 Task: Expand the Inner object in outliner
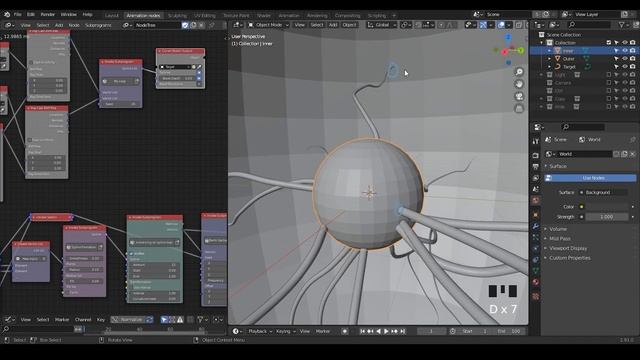click(549, 51)
